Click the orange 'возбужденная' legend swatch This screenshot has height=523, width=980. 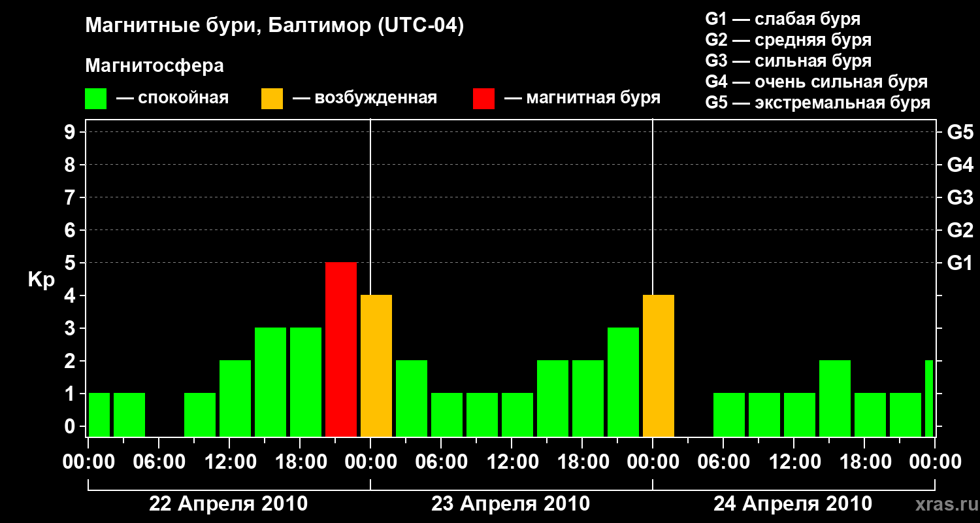(272, 99)
